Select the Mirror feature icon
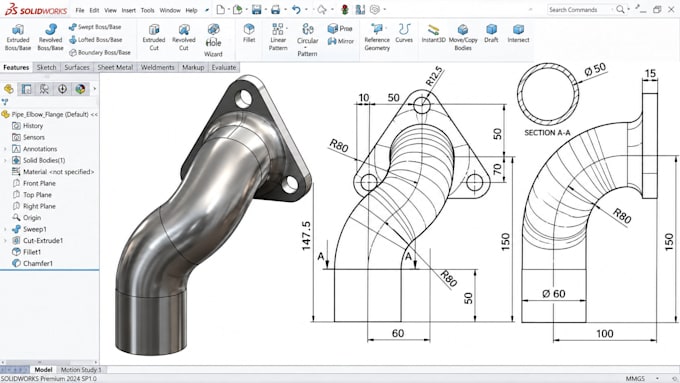This screenshot has width=680, height=383. pyautogui.click(x=341, y=41)
